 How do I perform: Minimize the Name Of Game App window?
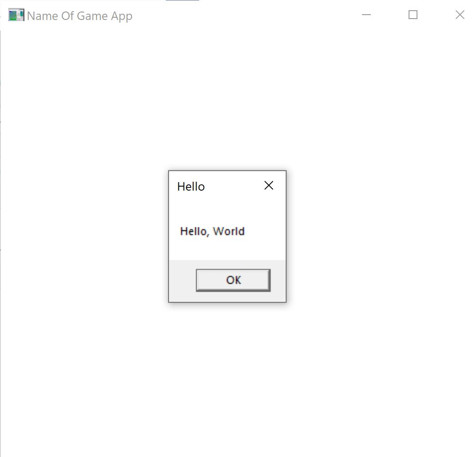tap(366, 15)
